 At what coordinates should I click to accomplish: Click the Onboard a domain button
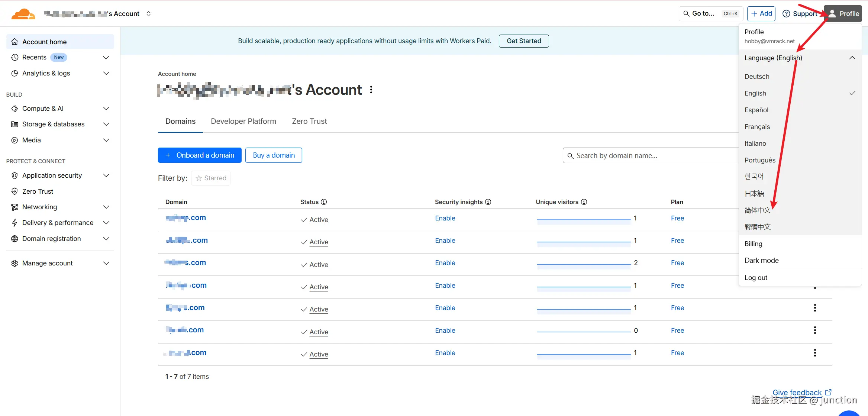coord(200,155)
